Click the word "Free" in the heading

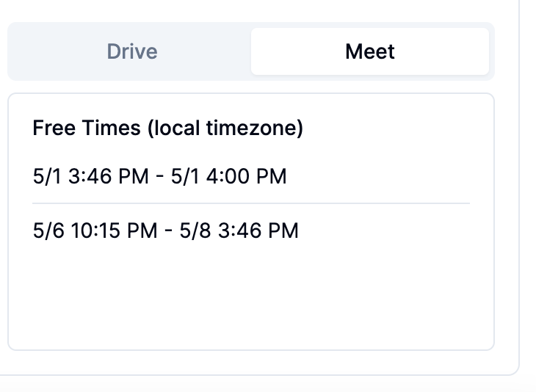[x=54, y=128]
